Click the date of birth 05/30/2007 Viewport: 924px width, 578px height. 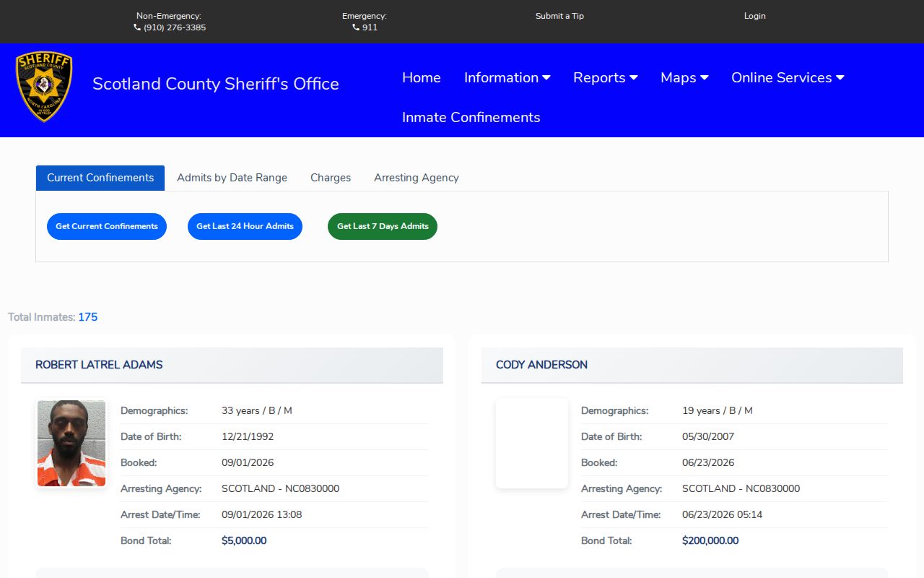coord(708,436)
